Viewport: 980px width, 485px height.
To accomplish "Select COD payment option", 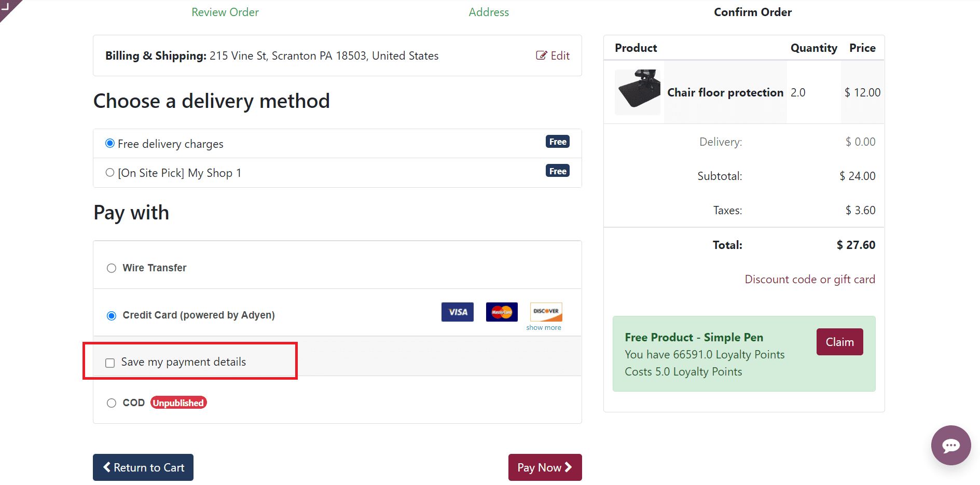I will [112, 403].
